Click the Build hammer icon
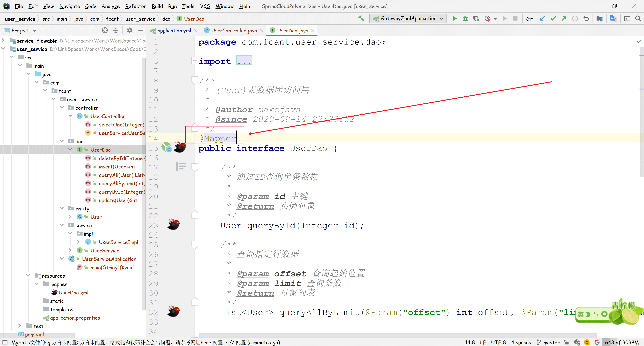This screenshot has height=346, width=644. 361,18
